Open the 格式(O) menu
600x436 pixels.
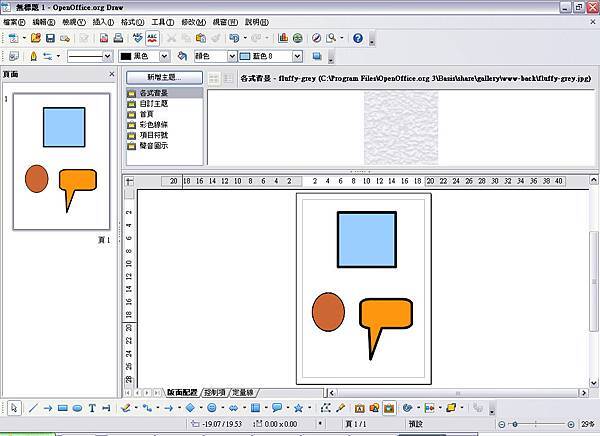(x=131, y=20)
